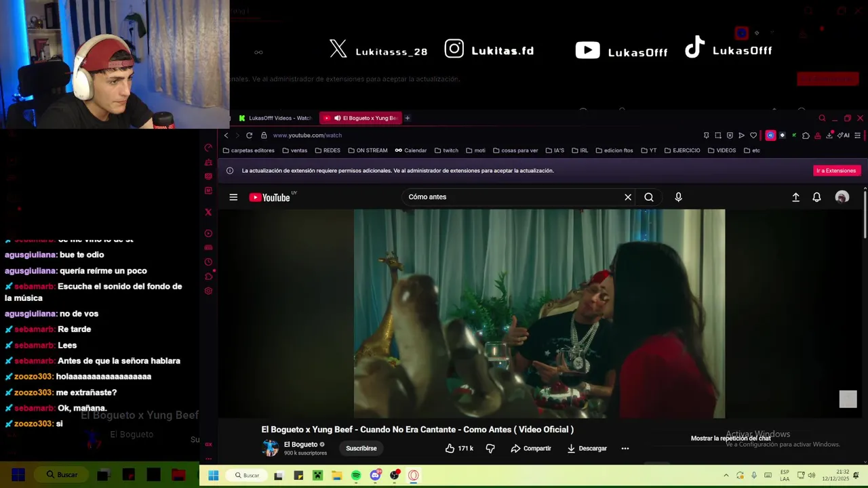Click the taskbar Buscar search box

(x=247, y=476)
